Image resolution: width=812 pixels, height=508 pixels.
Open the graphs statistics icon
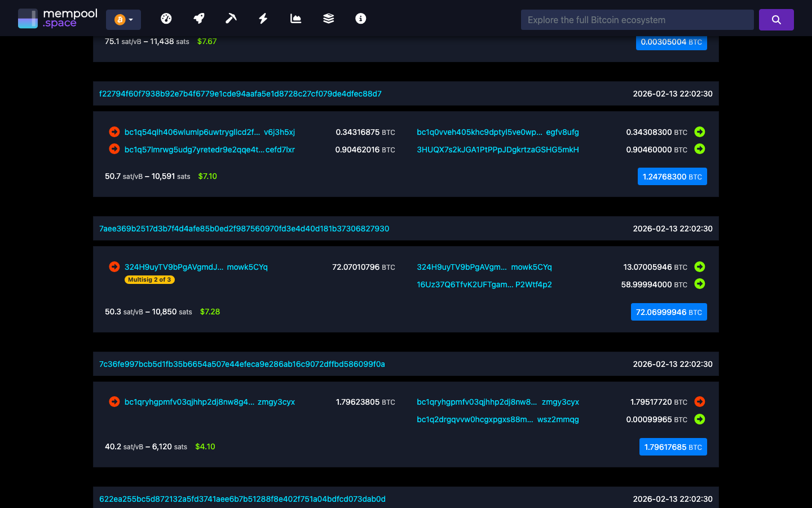[295, 18]
